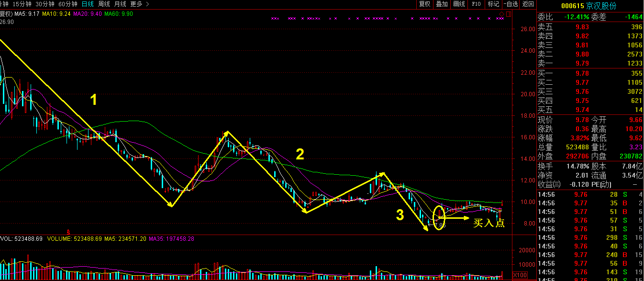The image size is (644, 281).
Task: Click the X100 volume scale box
Action: click(519, 275)
